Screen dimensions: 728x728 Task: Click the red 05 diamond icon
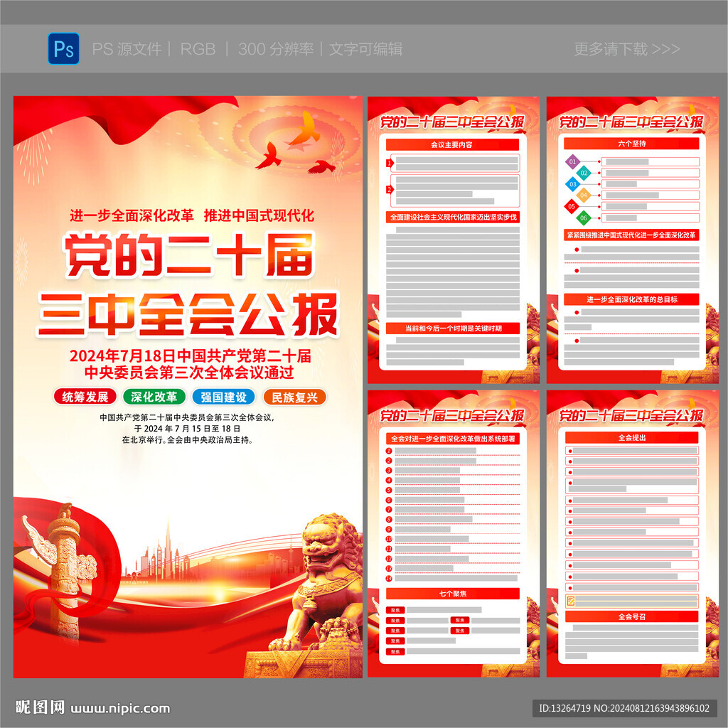572,207
